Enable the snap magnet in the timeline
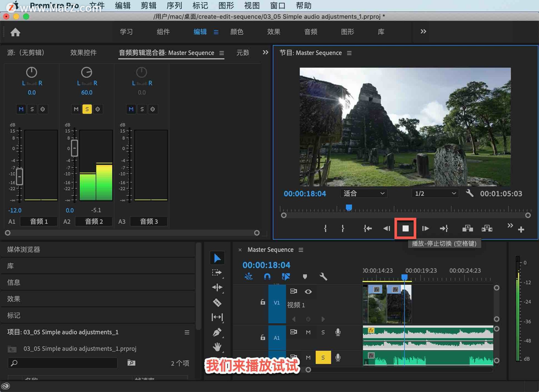The height and width of the screenshot is (392, 539). [x=267, y=277]
